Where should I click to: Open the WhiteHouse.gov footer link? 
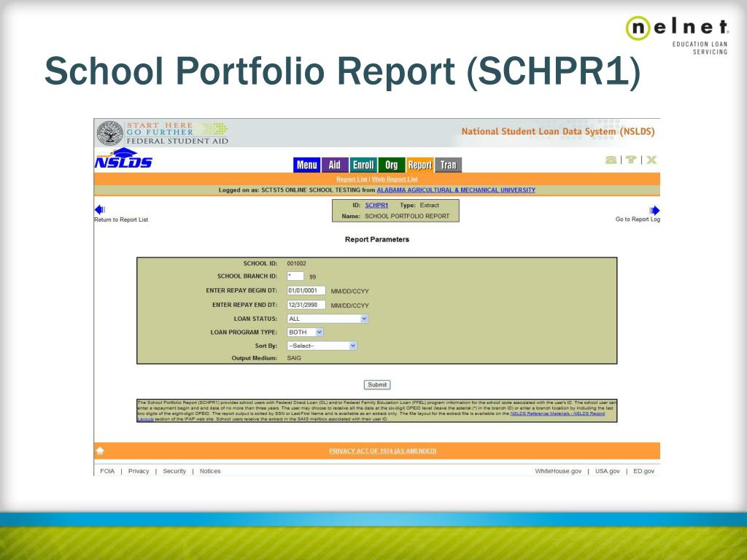558,471
